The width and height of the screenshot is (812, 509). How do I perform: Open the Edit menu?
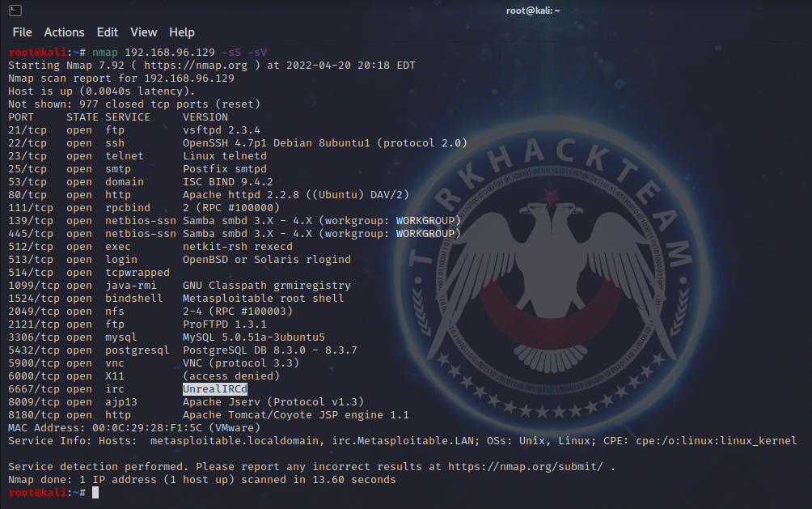(108, 32)
